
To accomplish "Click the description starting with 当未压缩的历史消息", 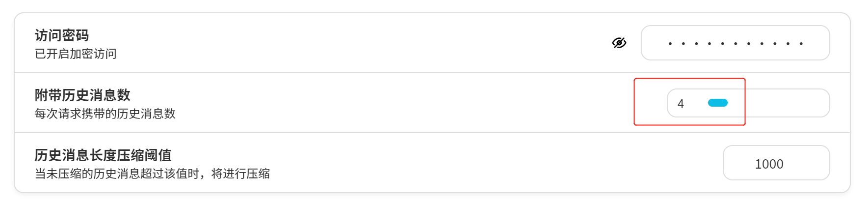I will click(152, 174).
